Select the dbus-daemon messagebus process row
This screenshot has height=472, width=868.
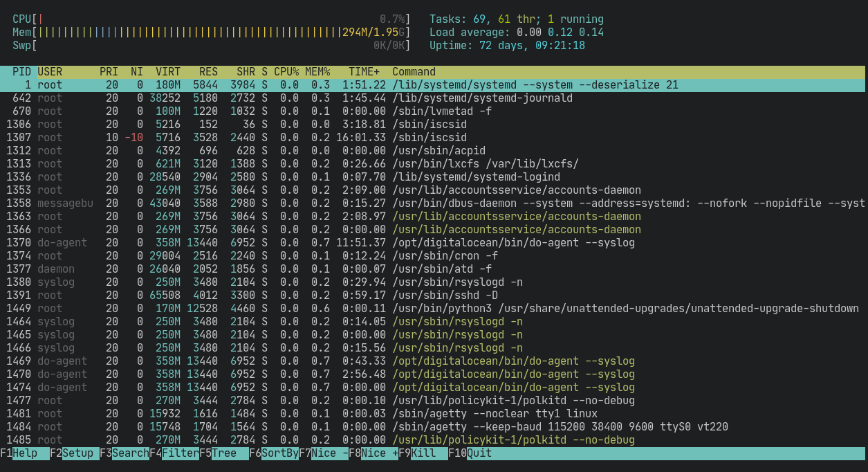433,203
